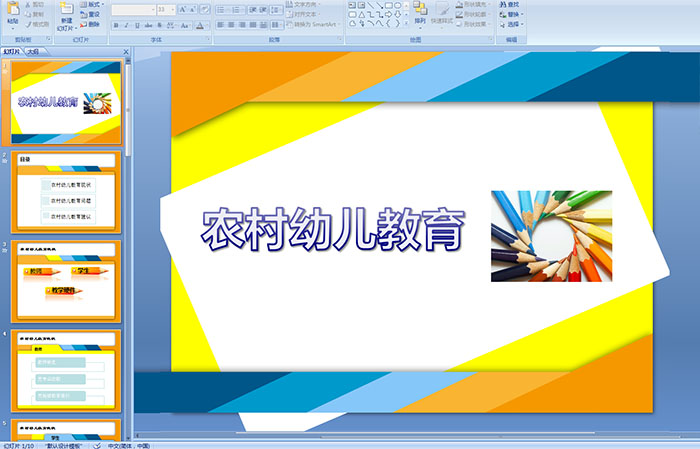Select the Text Box shape
The image size is (700, 449).
pos(352,5)
